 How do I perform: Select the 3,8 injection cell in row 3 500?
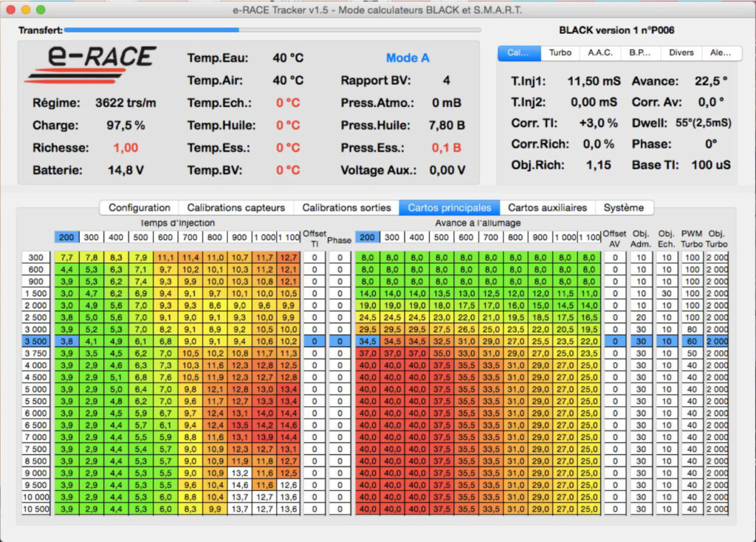click(66, 341)
